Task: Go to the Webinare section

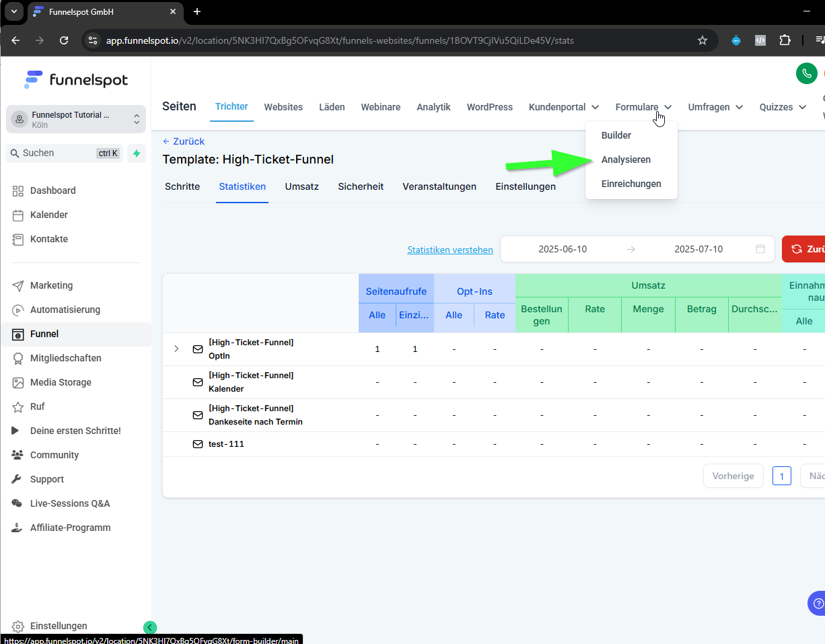Action: pyautogui.click(x=381, y=107)
